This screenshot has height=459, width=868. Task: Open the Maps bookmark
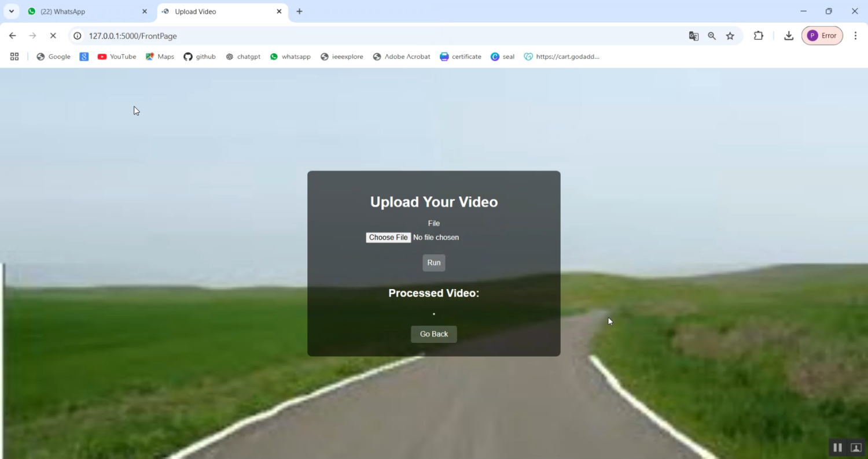(160, 57)
